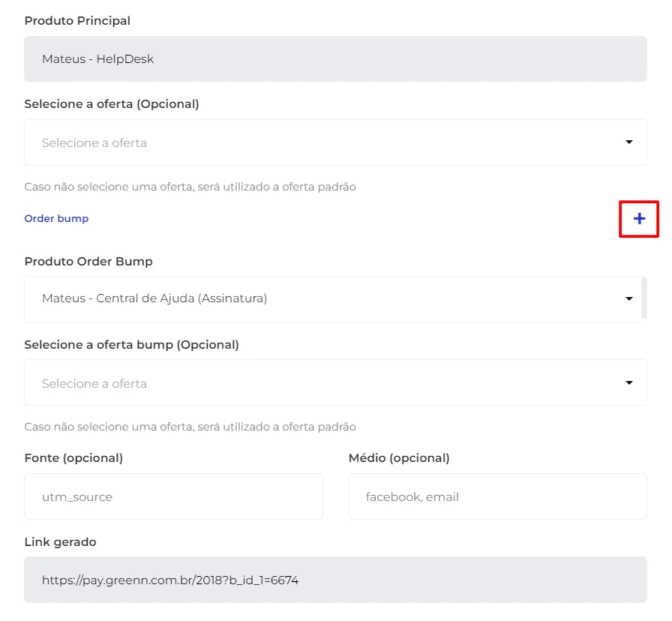This screenshot has height=621, width=672.
Task: Open the Selecione a oferta bump dropdown
Action: click(x=335, y=382)
